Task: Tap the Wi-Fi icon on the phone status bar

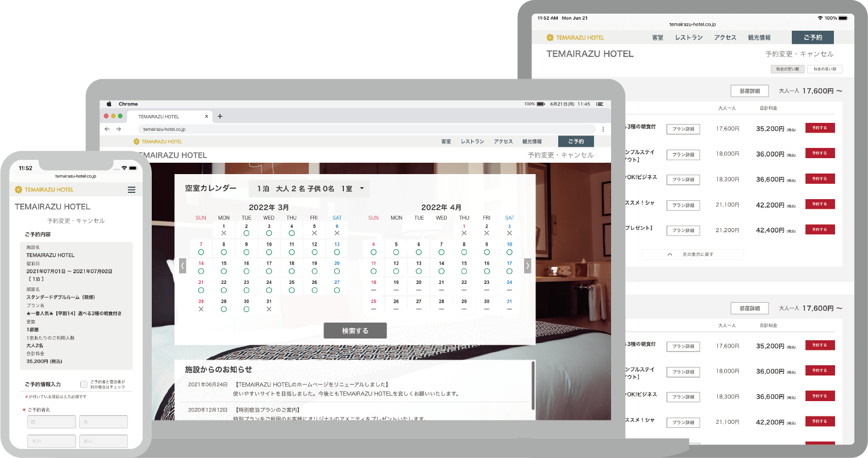Action: pos(124,168)
